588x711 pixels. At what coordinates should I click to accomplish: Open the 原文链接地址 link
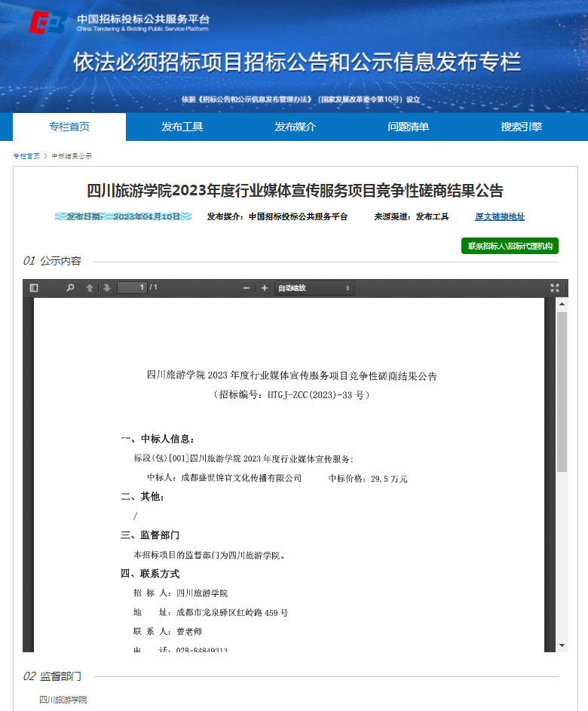(x=500, y=216)
